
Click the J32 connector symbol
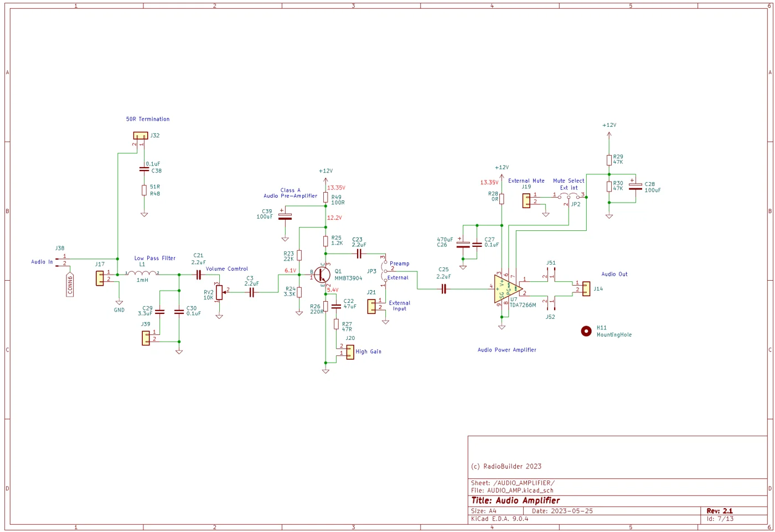(x=141, y=136)
